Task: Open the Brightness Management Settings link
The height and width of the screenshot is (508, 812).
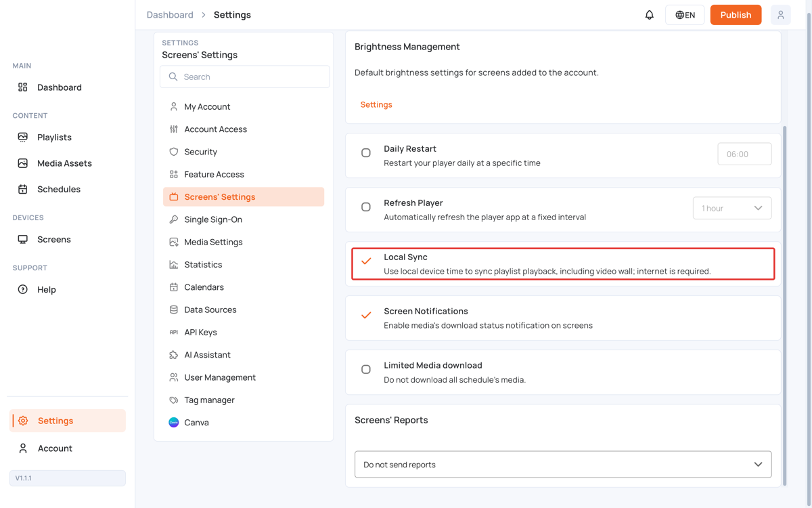Action: click(376, 104)
